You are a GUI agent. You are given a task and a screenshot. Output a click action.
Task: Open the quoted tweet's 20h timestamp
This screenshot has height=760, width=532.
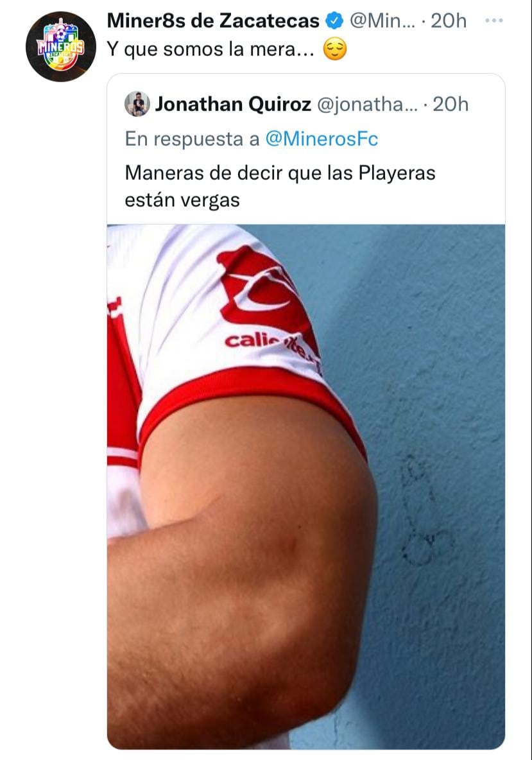tap(450, 104)
